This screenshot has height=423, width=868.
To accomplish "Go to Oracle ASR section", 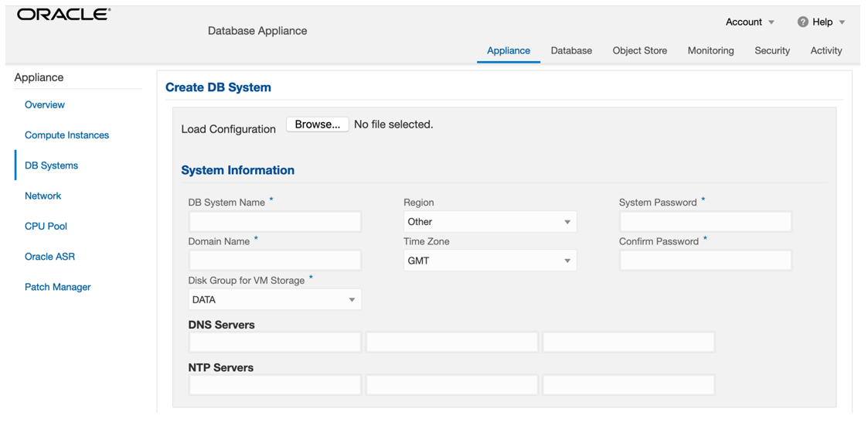I will [49, 257].
